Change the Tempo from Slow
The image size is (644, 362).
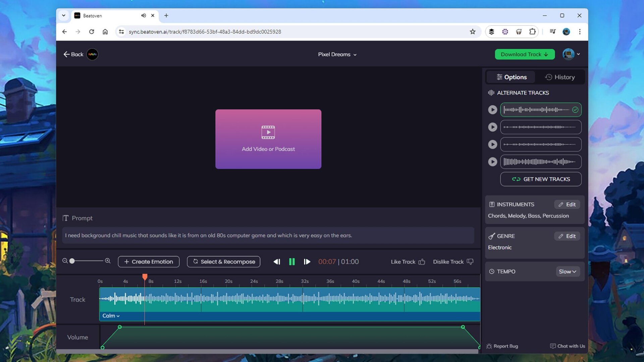pos(568,271)
